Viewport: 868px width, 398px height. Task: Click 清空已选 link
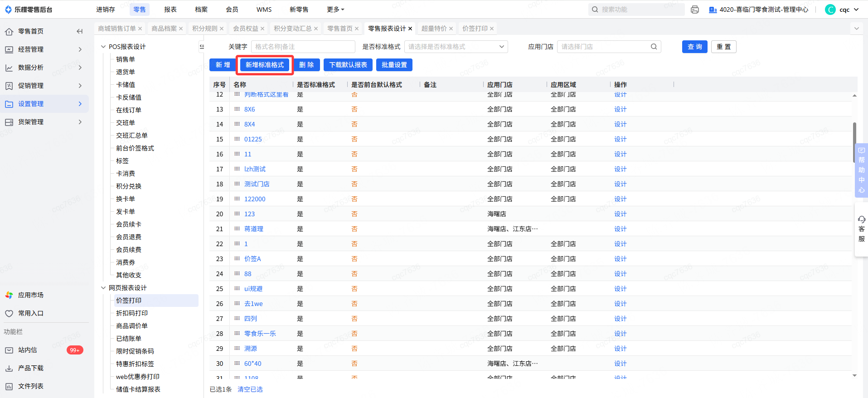click(250, 389)
